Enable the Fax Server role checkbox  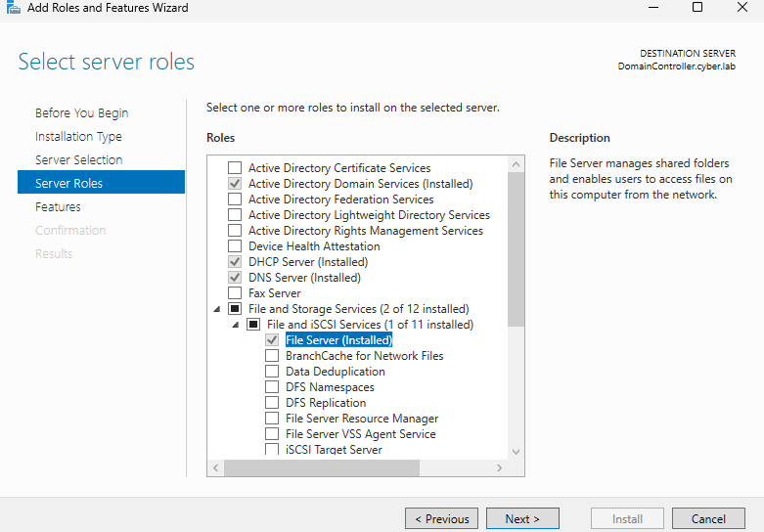[x=234, y=293]
